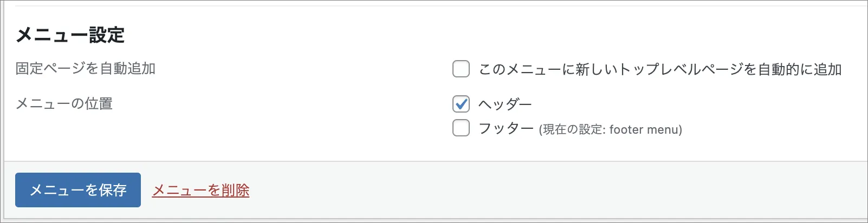Click the blue checkmark next to ヘッダー
Image resolution: width=868 pixels, height=223 pixels.
pos(461,103)
